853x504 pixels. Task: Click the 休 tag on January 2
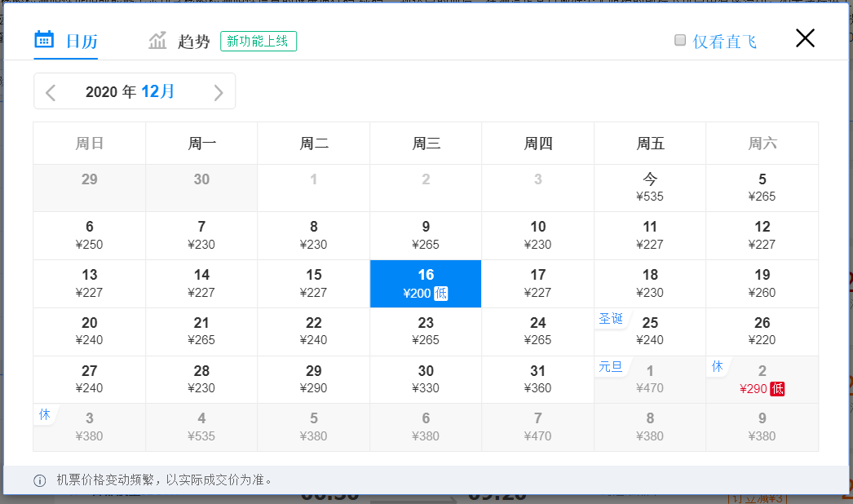[718, 366]
